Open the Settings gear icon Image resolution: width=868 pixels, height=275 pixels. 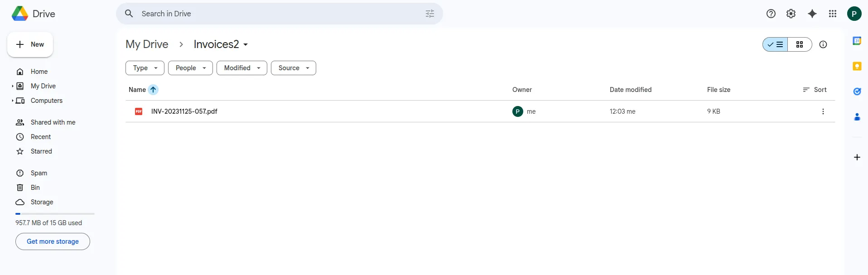point(791,14)
